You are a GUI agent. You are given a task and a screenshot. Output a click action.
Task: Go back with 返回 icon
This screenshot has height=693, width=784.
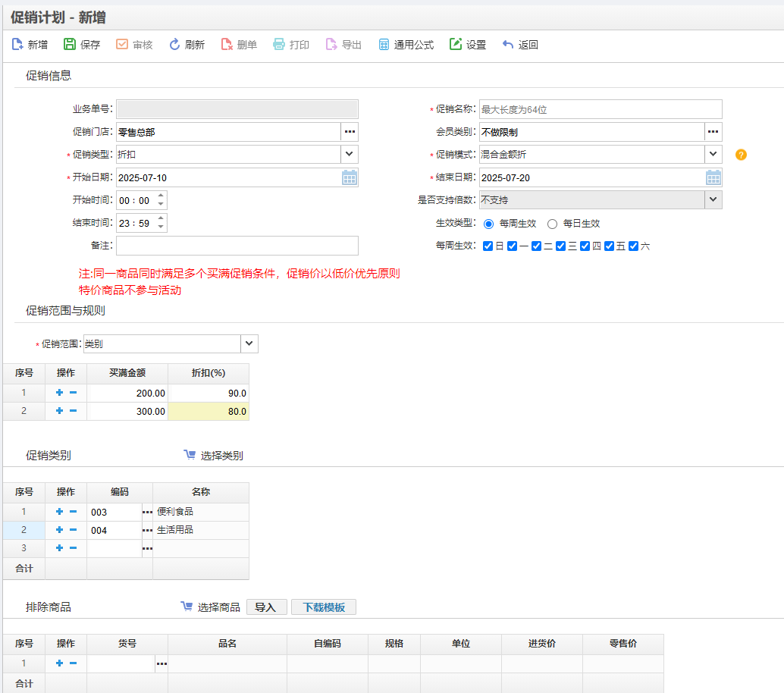(507, 45)
